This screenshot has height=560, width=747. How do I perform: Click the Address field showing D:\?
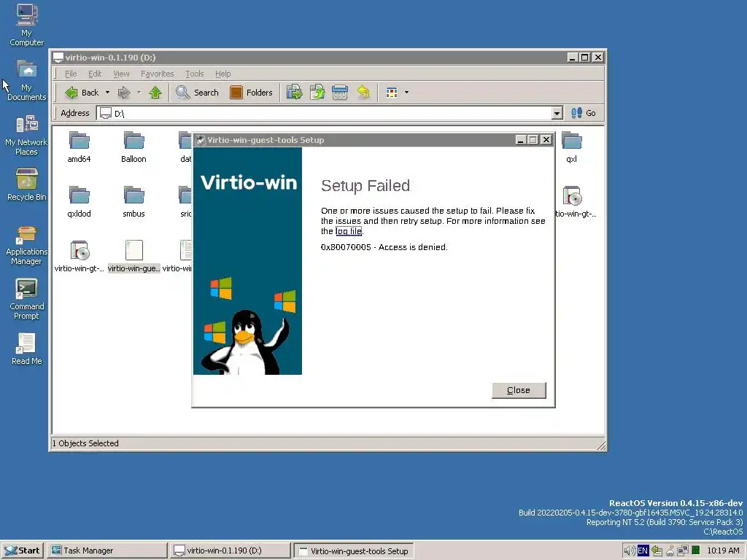pyautogui.click(x=324, y=113)
